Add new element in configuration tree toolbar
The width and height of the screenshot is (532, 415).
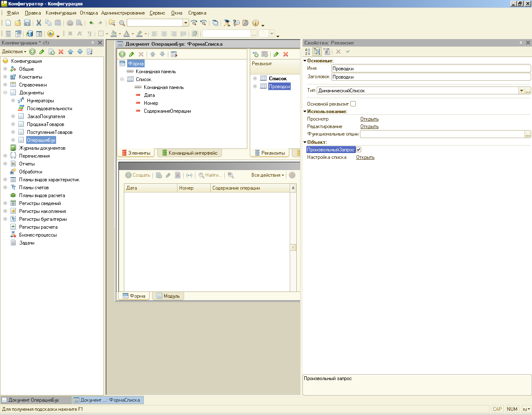(x=32, y=52)
